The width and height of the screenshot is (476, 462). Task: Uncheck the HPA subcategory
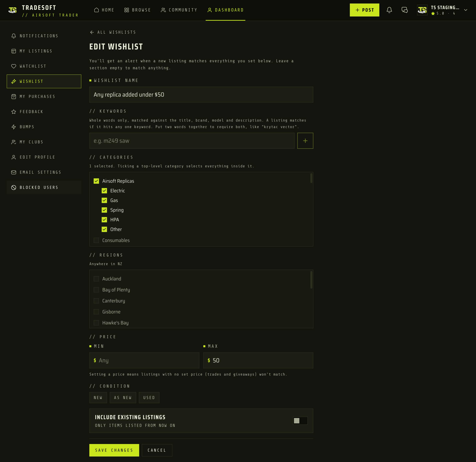tap(104, 220)
